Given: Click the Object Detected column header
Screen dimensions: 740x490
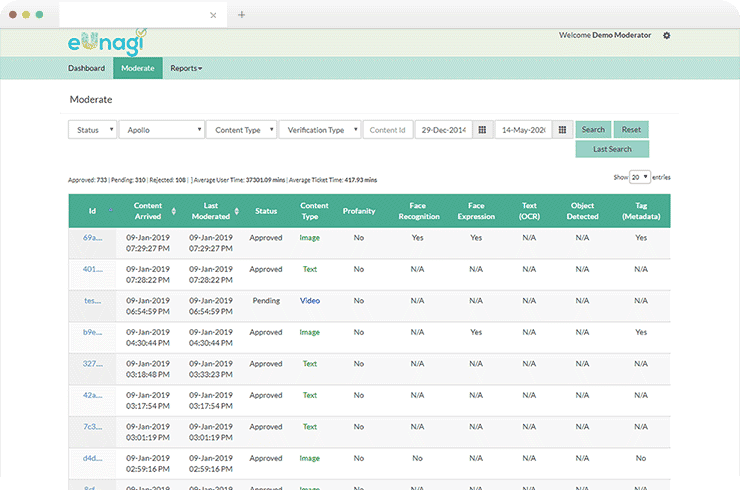Looking at the screenshot, I should click(x=582, y=211).
